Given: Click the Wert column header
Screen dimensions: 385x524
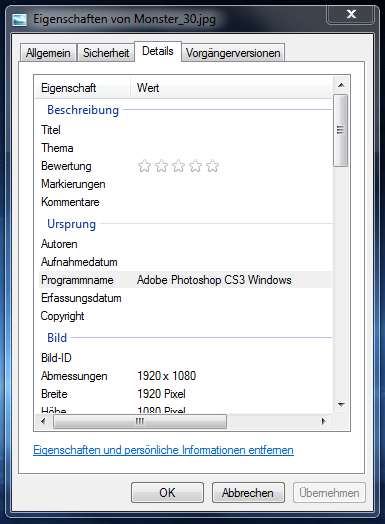Looking at the screenshot, I should click(x=231, y=88).
